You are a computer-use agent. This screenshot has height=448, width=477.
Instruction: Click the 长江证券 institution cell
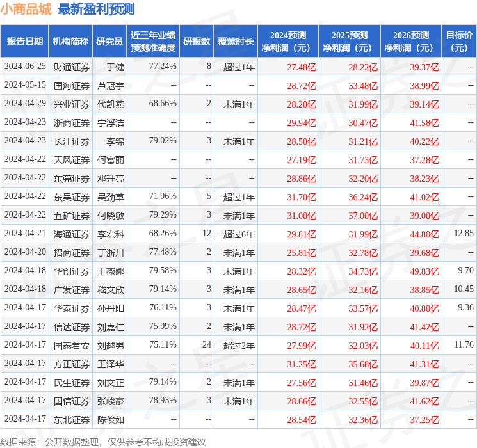point(72,141)
